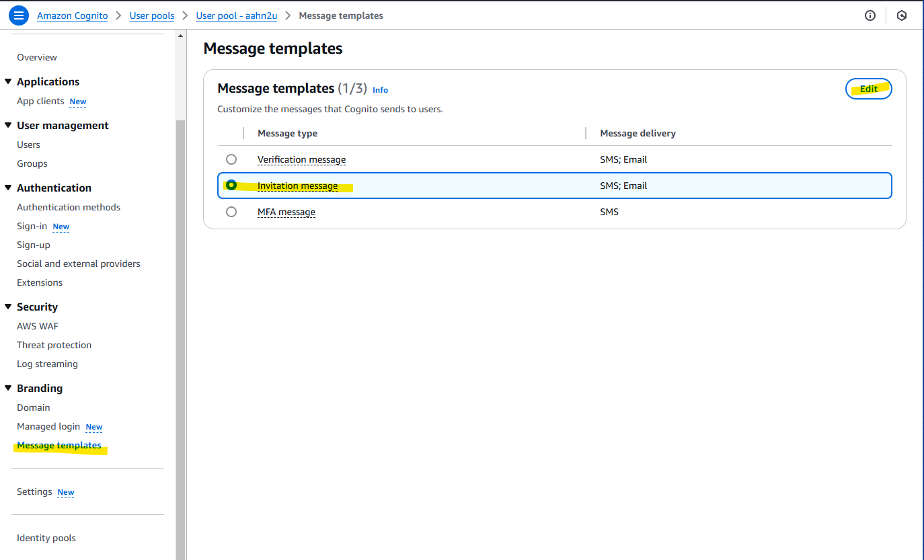Click the New badge beside Managed login
The height and width of the screenshot is (560, 924).
94,428
